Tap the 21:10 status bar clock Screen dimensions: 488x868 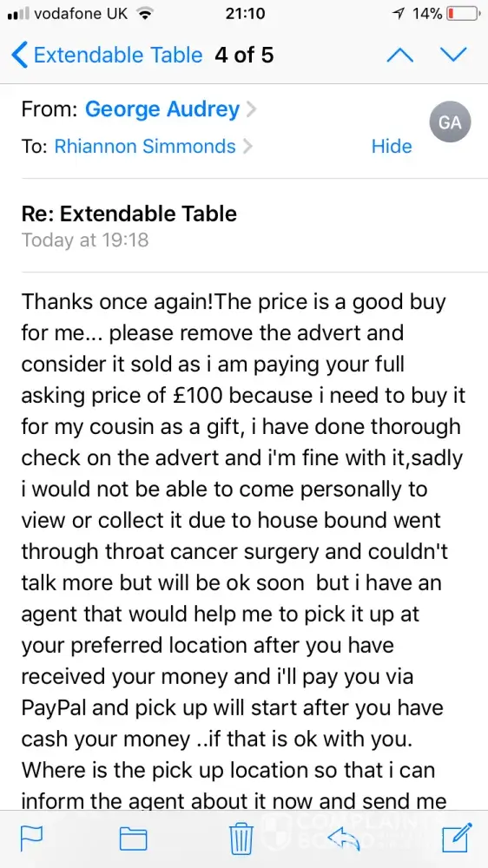(245, 14)
